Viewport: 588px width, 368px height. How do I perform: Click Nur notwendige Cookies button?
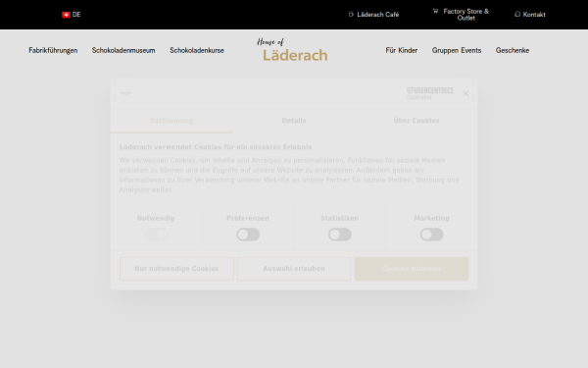[176, 269]
